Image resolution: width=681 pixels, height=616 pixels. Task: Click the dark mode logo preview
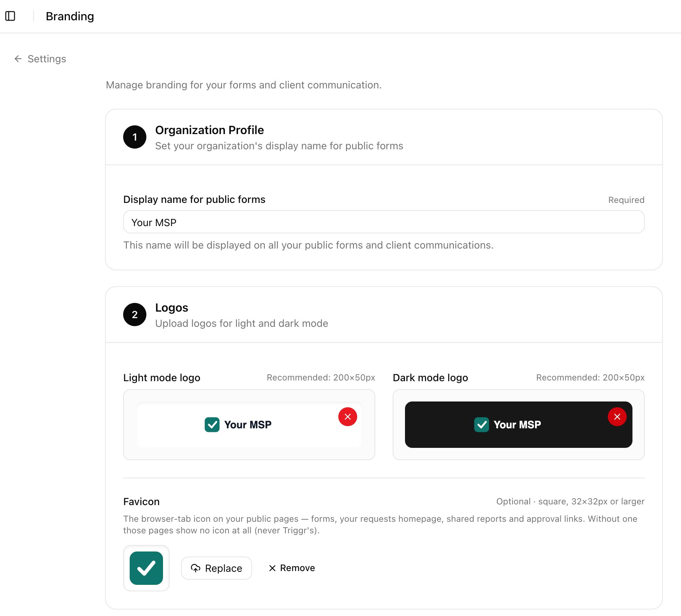click(x=518, y=425)
